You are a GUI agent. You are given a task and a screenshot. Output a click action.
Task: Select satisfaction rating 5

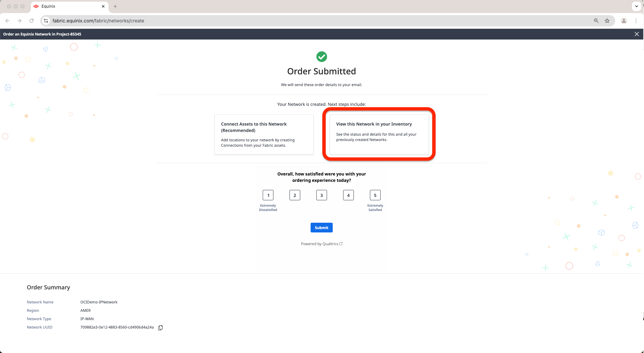375,195
